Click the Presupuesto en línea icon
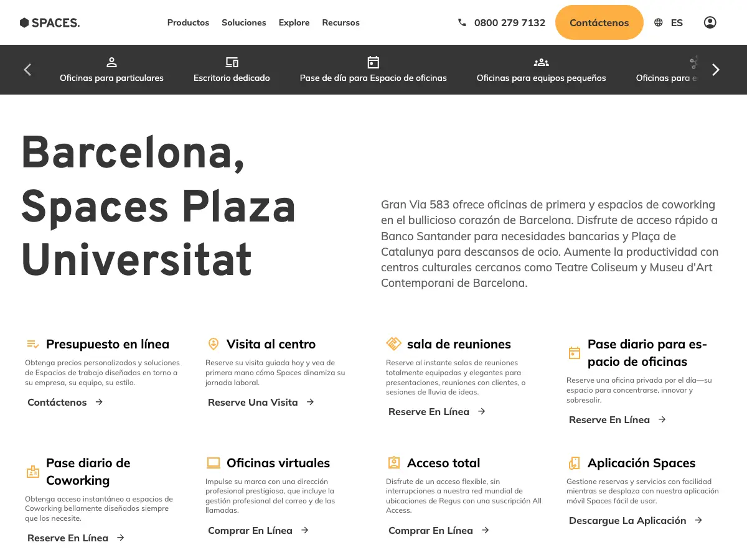This screenshot has height=560, width=747. click(33, 344)
